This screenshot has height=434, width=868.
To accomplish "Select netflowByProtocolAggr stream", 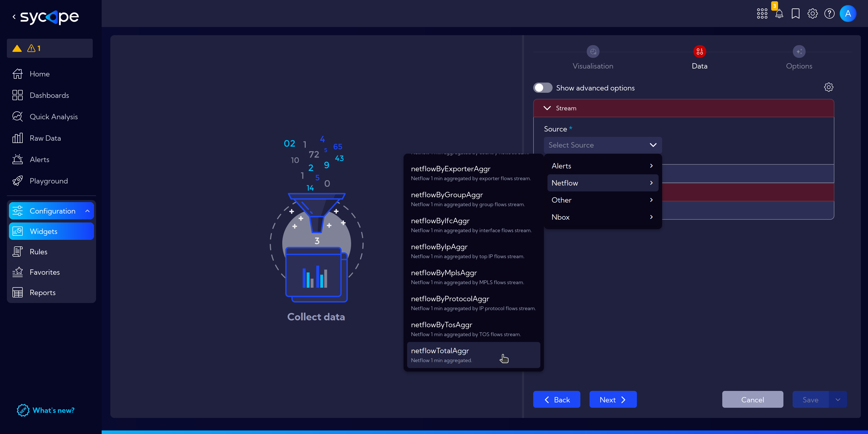I will (x=473, y=303).
